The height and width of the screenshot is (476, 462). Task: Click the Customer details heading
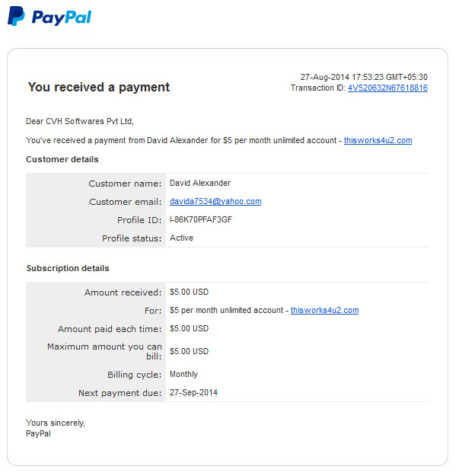(x=62, y=159)
